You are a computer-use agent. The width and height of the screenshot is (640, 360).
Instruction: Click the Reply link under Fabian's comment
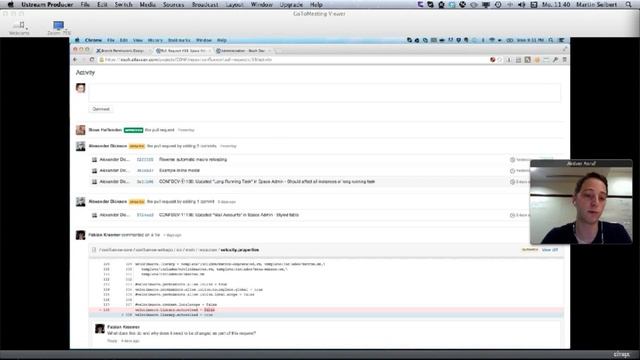pyautogui.click(x=112, y=341)
